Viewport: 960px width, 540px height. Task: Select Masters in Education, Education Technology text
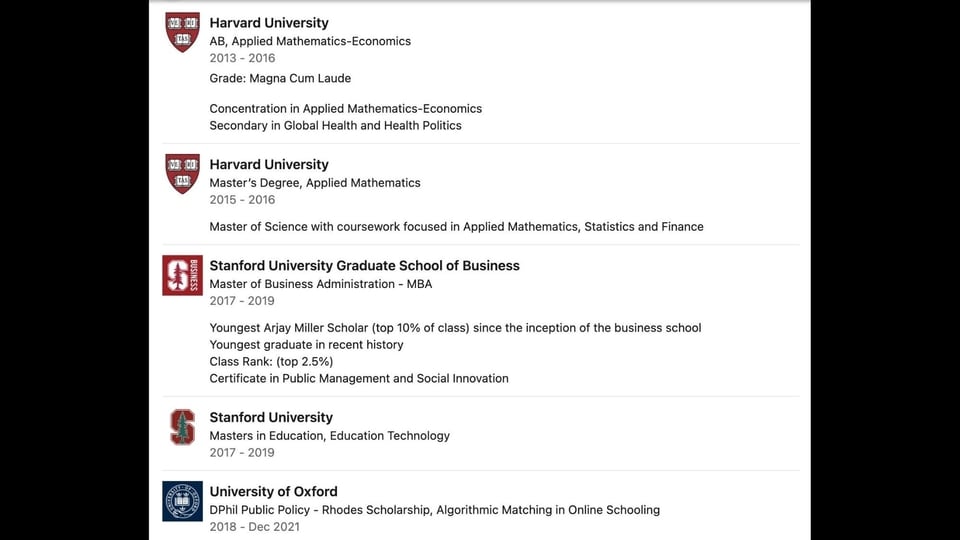329,436
